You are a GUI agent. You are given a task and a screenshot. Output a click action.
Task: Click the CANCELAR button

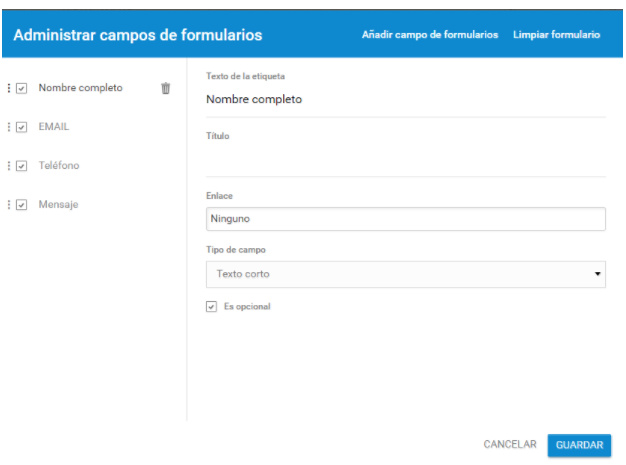coord(510,444)
